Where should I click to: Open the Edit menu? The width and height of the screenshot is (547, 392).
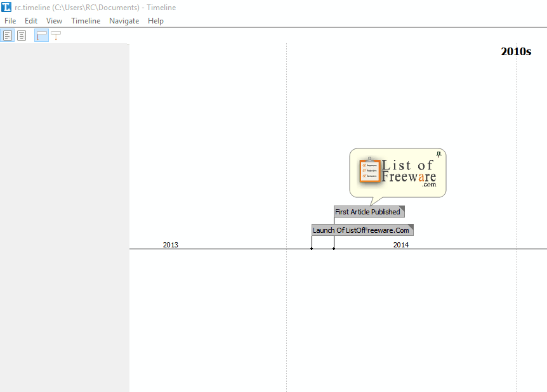31,21
